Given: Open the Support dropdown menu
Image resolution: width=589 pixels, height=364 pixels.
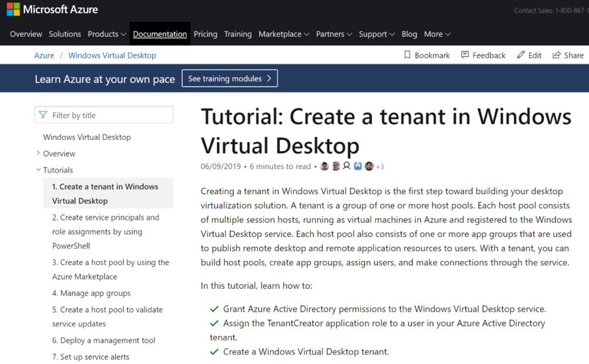Looking at the screenshot, I should click(376, 34).
